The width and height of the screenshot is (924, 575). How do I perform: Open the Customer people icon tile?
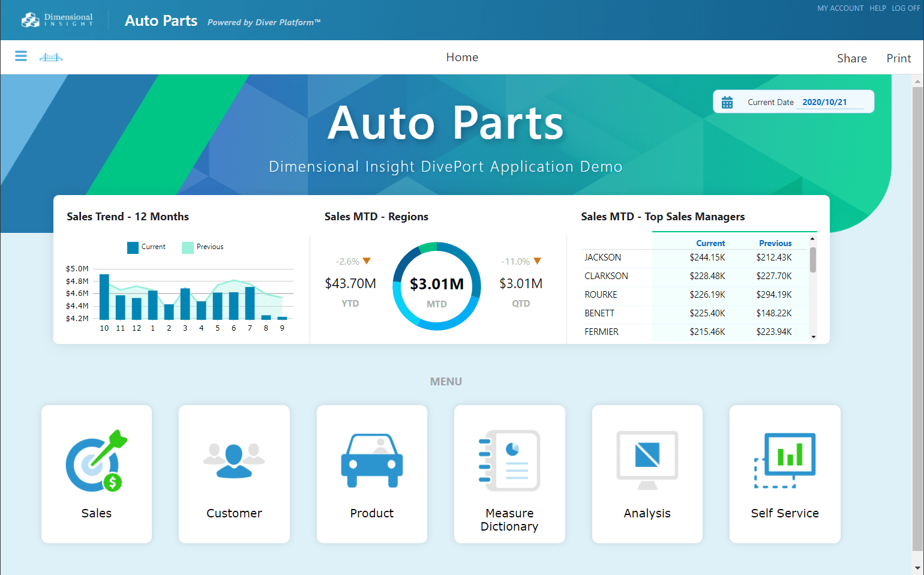click(x=234, y=461)
